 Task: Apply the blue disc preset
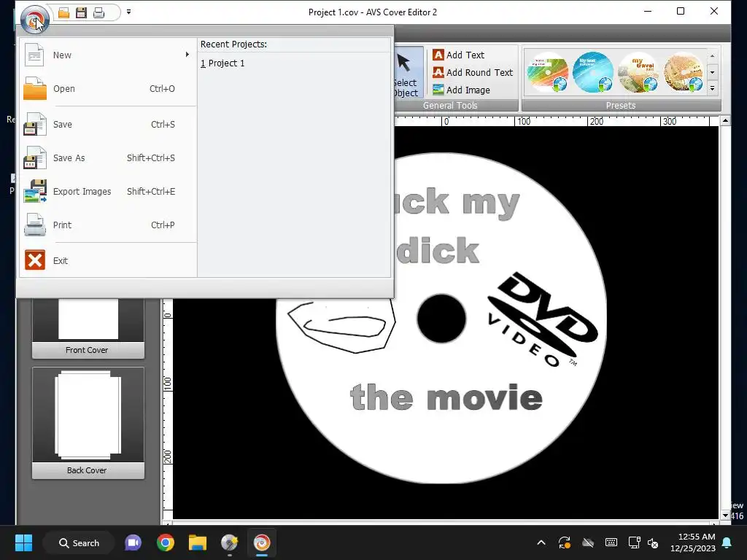[592, 72]
